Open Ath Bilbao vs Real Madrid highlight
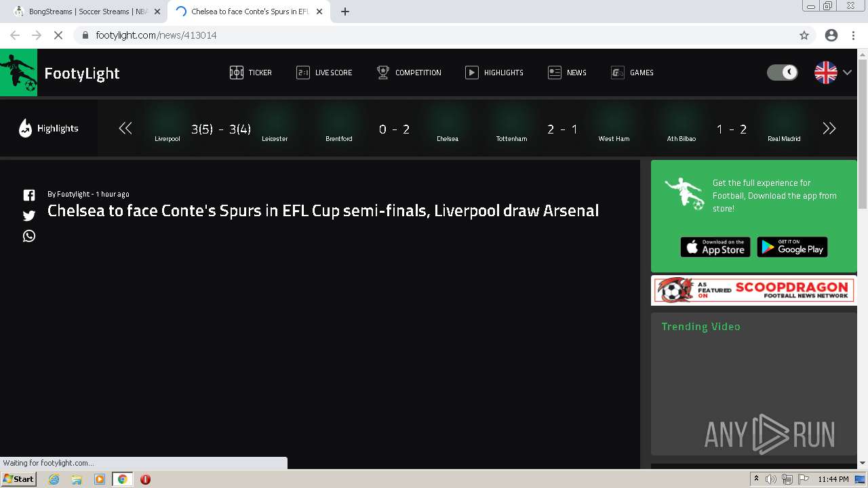Image resolution: width=868 pixels, height=488 pixels. point(732,129)
